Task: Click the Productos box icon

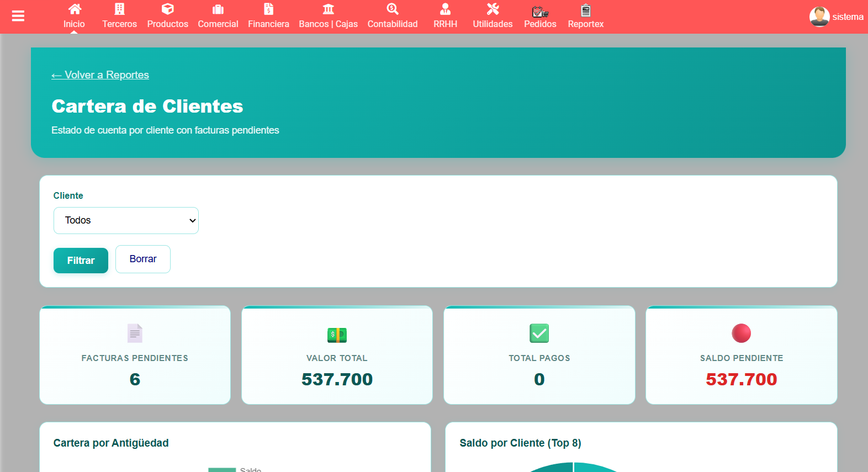Action: (x=168, y=9)
